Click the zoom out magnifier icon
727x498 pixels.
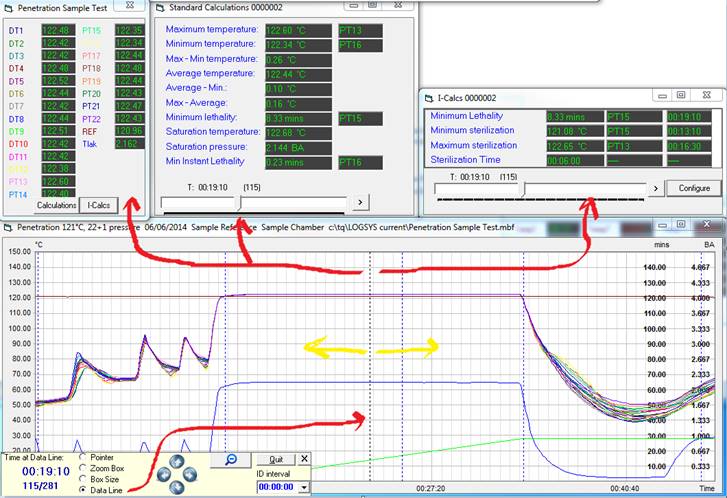(230, 459)
